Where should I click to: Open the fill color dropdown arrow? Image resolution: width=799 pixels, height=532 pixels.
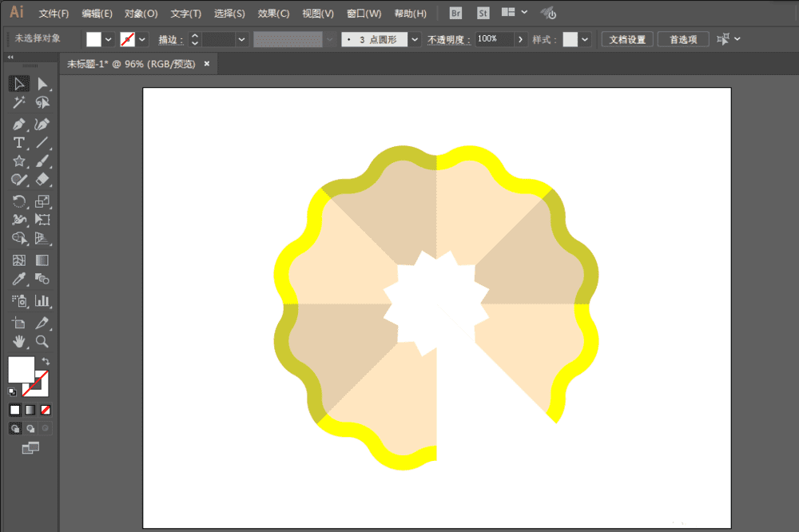click(x=109, y=39)
